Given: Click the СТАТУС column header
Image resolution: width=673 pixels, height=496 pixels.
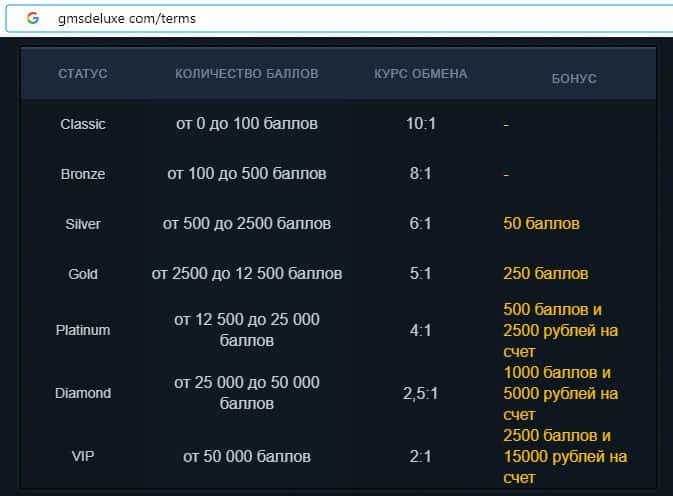Looking at the screenshot, I should 83,74.
